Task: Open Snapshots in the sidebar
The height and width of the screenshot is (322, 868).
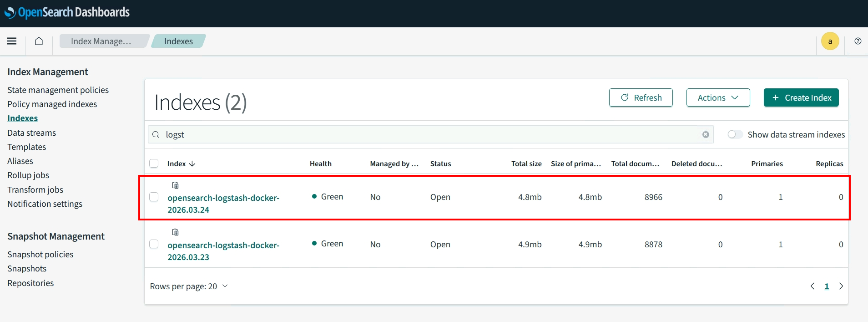Action: tap(27, 269)
